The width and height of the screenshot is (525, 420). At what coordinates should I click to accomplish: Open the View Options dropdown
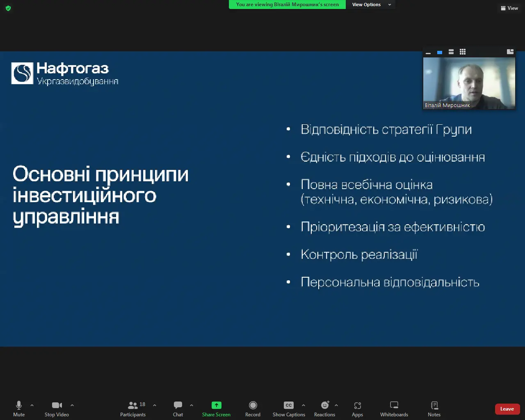tap(371, 5)
